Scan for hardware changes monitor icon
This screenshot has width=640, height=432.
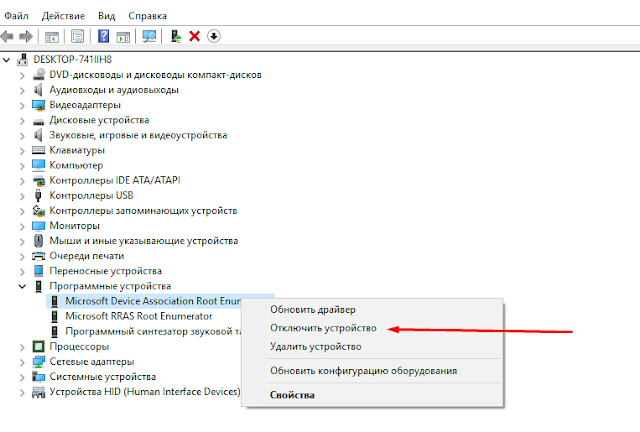tap(149, 36)
